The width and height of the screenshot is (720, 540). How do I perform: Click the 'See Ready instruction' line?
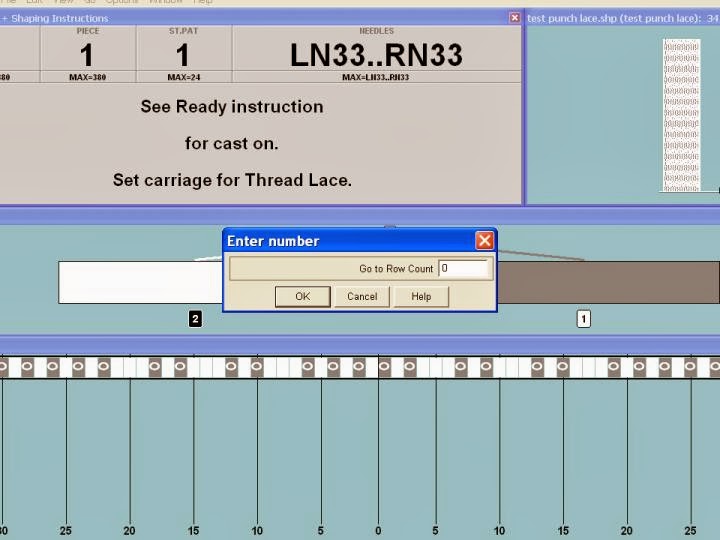coord(232,107)
